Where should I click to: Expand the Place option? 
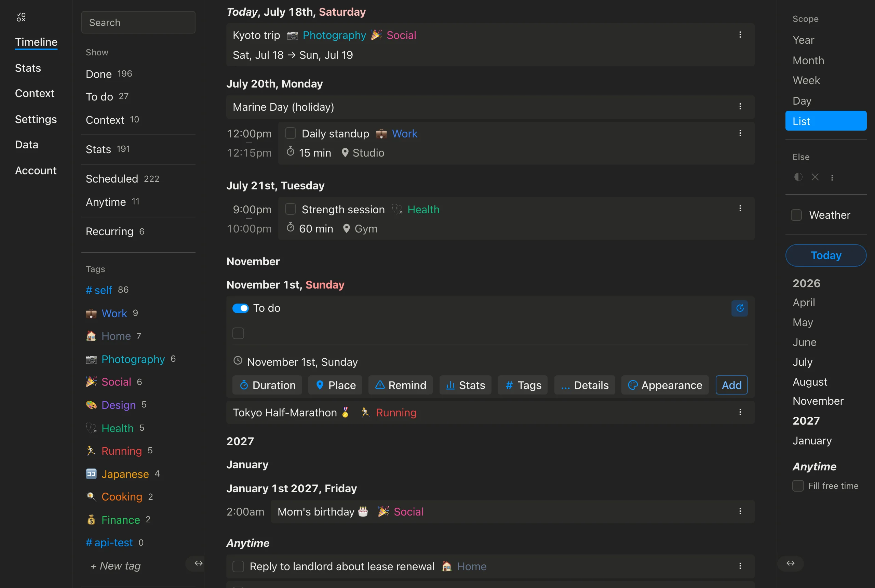[335, 385]
